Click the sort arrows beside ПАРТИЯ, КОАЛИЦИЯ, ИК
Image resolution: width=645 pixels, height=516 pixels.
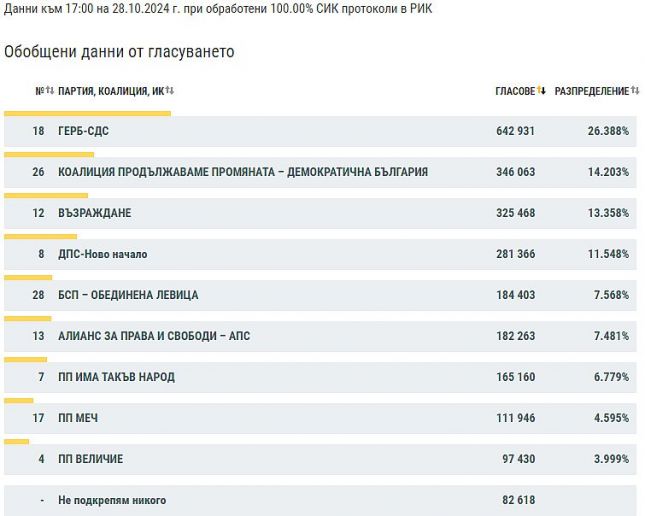tap(169, 90)
